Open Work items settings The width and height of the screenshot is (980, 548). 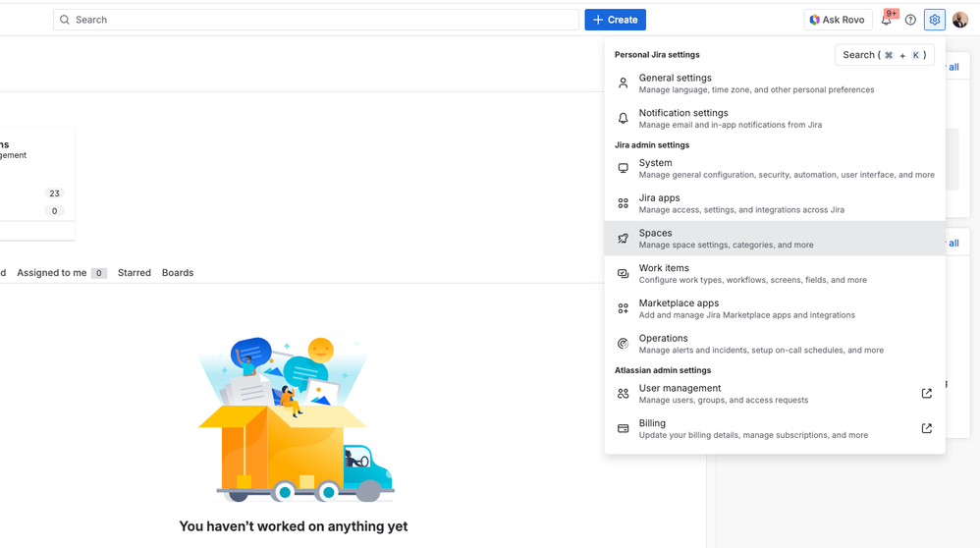[x=775, y=273]
